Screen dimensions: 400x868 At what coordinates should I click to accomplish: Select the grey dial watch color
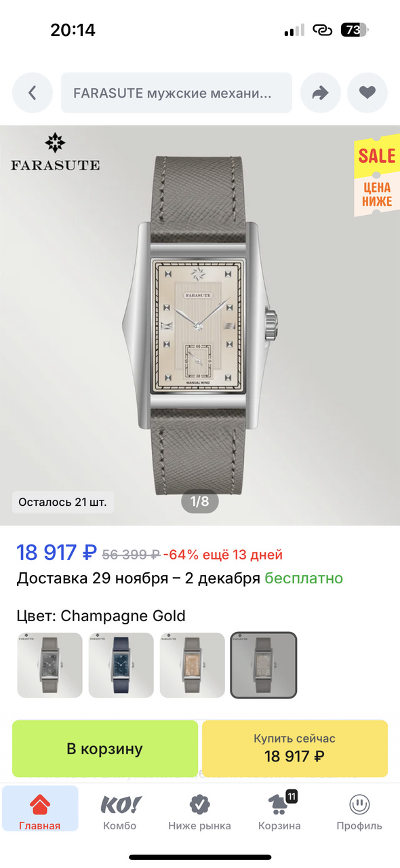[49, 665]
